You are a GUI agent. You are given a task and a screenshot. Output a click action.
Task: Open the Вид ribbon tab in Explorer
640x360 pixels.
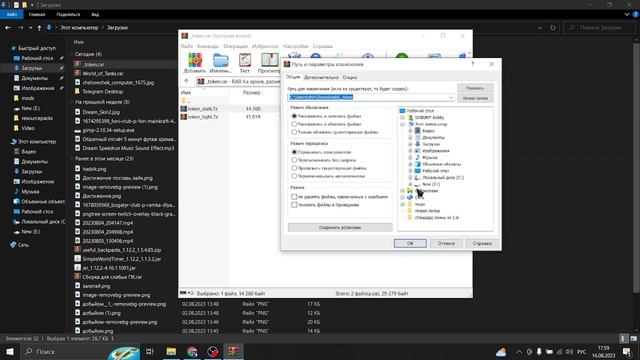[95, 14]
